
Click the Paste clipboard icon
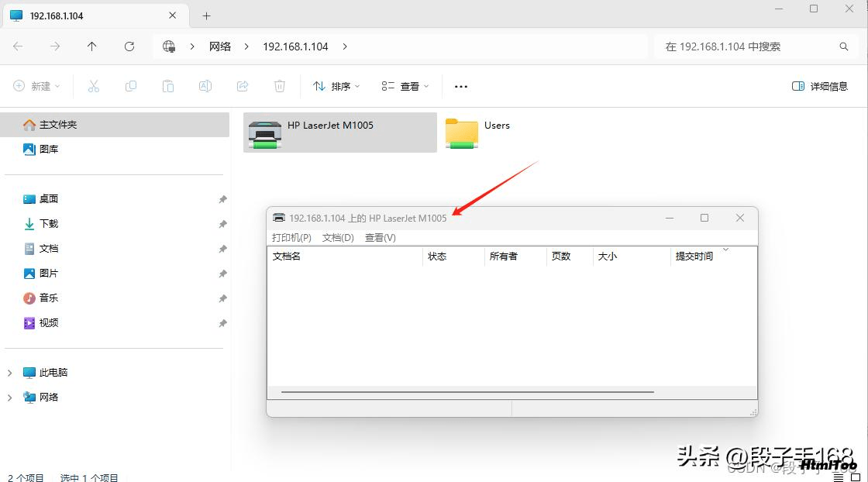point(167,86)
